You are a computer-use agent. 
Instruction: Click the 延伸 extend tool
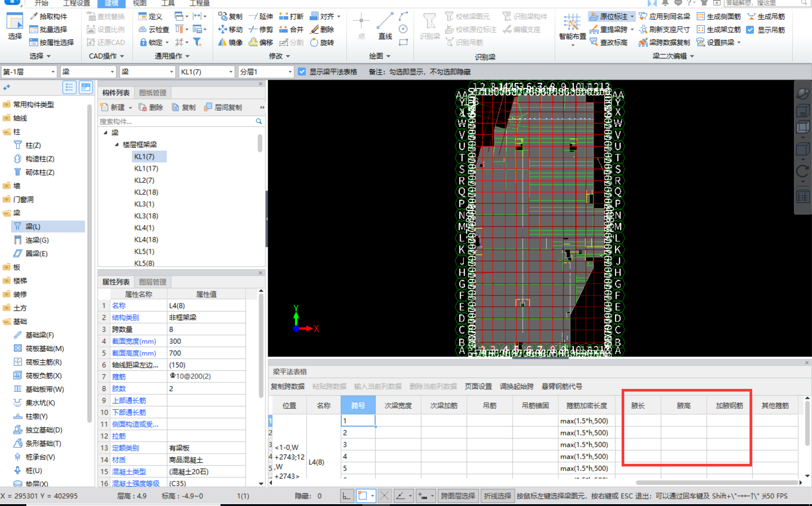tap(261, 16)
